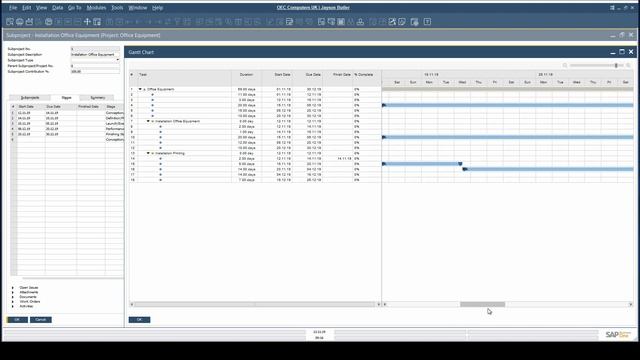Viewport: 640px width, 360px height.
Task: Click the four-arrow cross toolbar icon
Action: pyautogui.click(x=87, y=22)
